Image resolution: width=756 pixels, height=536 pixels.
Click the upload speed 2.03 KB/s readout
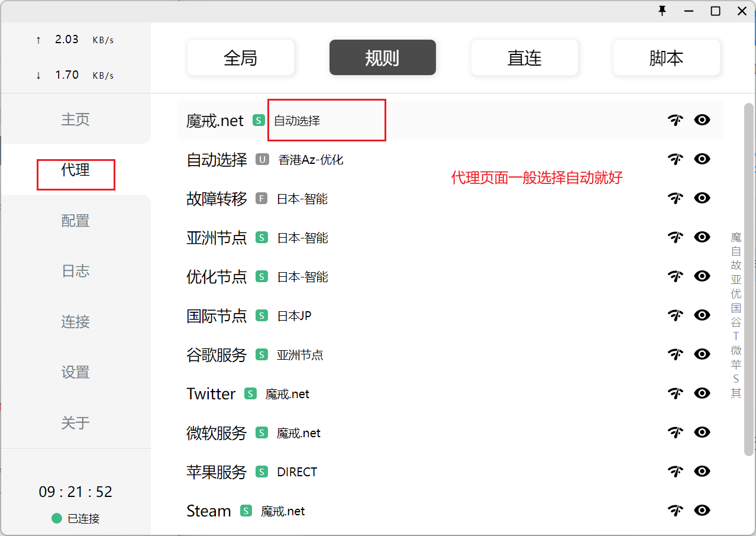tap(75, 40)
